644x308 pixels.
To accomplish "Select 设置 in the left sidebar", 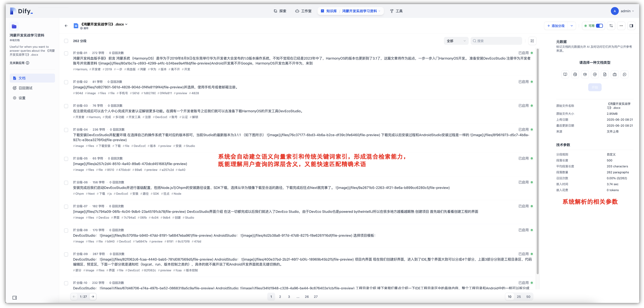I will pyautogui.click(x=32, y=98).
